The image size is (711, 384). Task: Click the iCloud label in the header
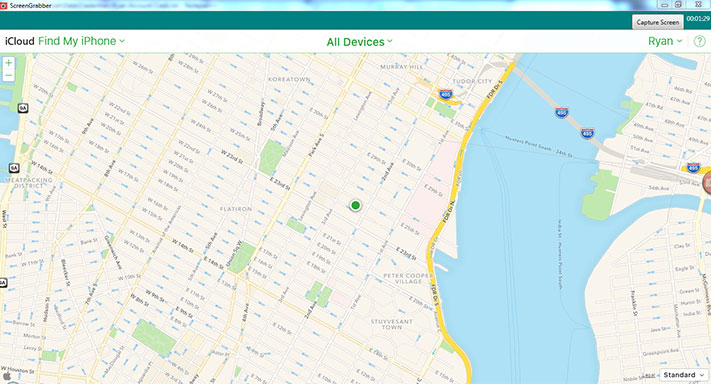pyautogui.click(x=19, y=41)
